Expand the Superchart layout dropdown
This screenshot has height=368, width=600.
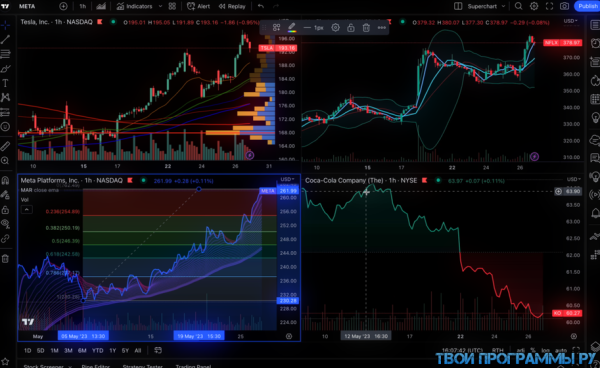[486, 6]
